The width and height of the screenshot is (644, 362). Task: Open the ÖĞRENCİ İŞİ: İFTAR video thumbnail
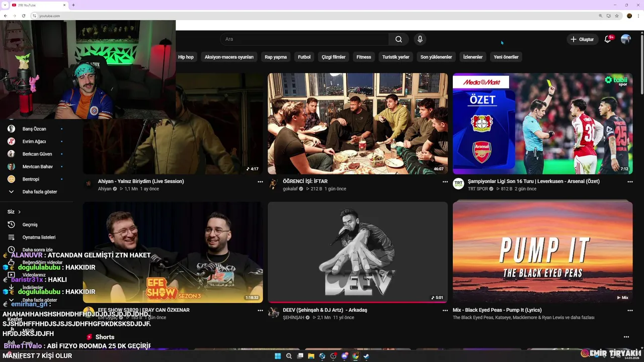coord(358,124)
